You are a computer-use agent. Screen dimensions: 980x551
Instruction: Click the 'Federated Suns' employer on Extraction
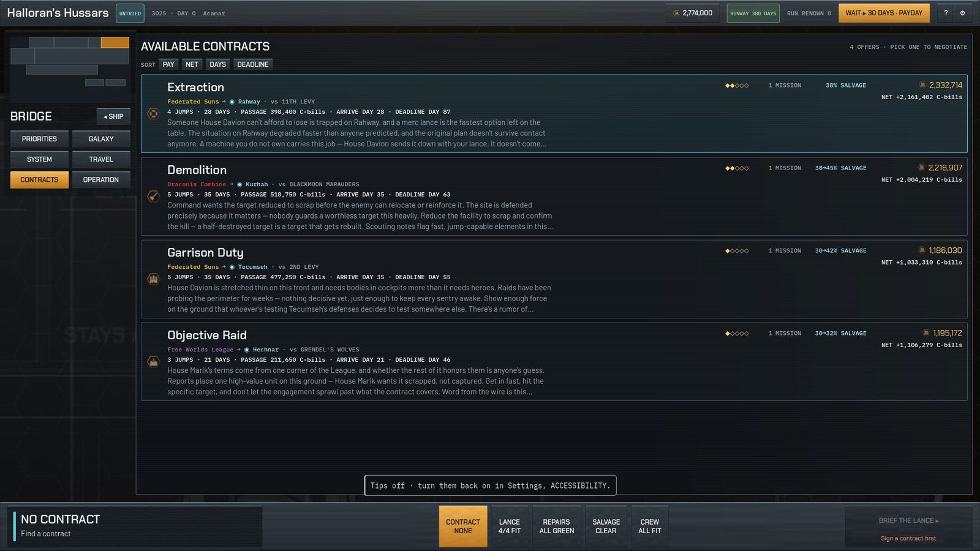pos(193,102)
